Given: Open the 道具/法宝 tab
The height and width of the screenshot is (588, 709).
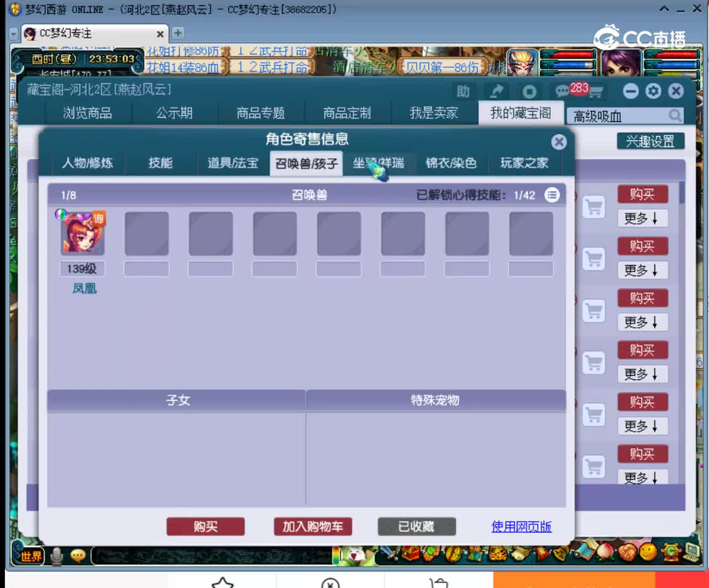Looking at the screenshot, I should point(233,163).
